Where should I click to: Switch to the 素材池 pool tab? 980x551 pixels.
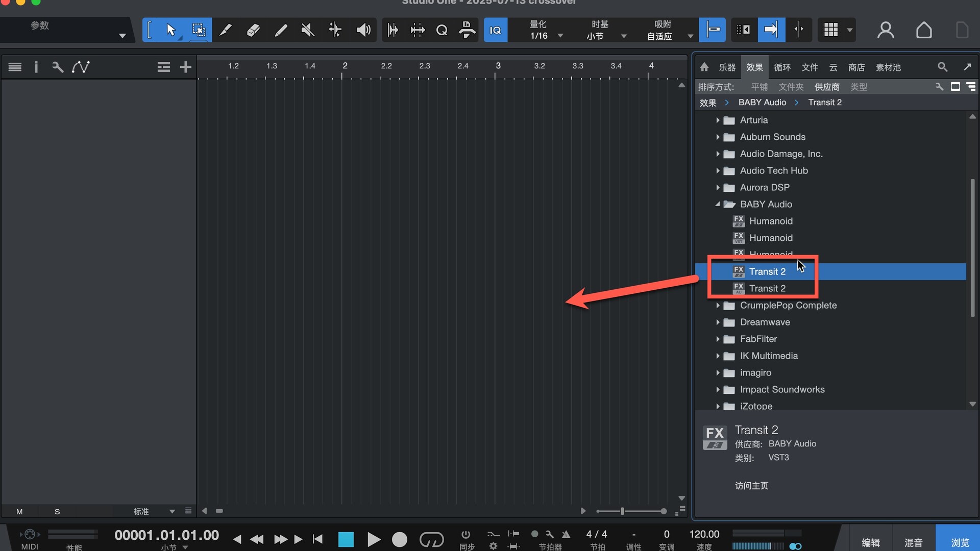888,67
